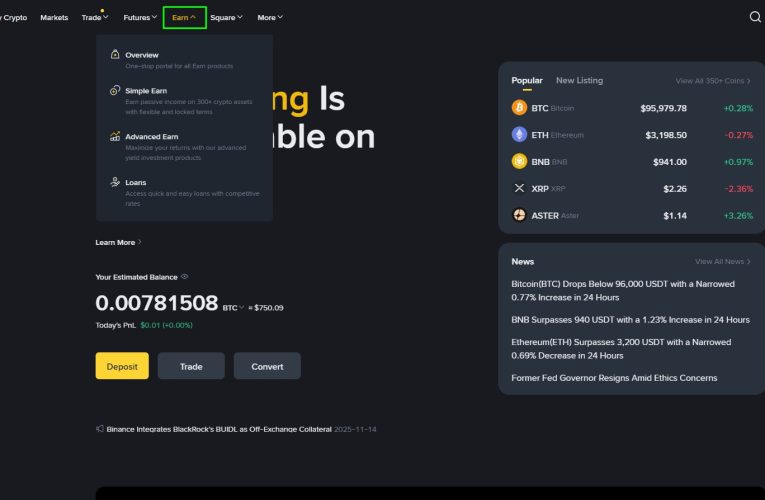Open Former Fed Governor Resigns news
Viewport: 765px width, 500px height.
coord(614,378)
